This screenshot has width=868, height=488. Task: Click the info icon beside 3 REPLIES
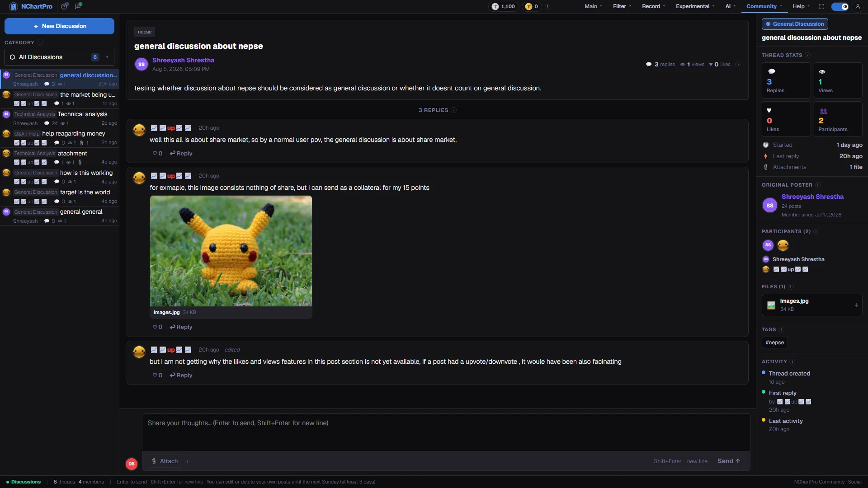click(x=454, y=110)
